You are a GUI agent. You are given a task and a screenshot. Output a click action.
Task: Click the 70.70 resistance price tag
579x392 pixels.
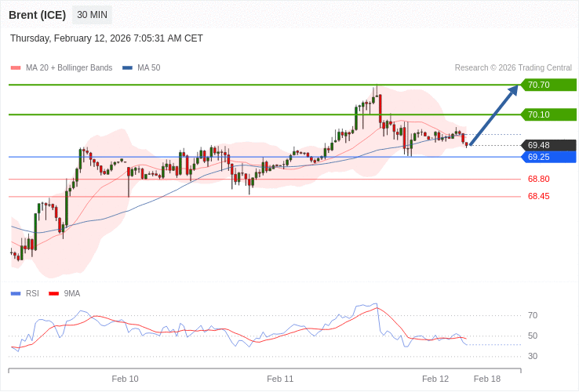coord(548,85)
